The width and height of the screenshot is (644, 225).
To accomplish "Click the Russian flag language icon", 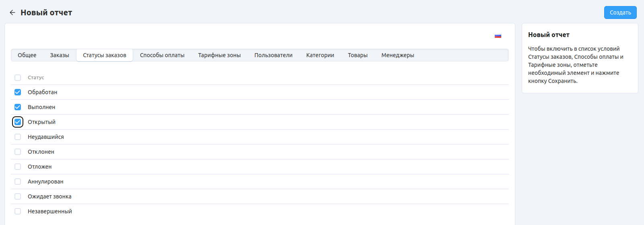I will tap(498, 36).
